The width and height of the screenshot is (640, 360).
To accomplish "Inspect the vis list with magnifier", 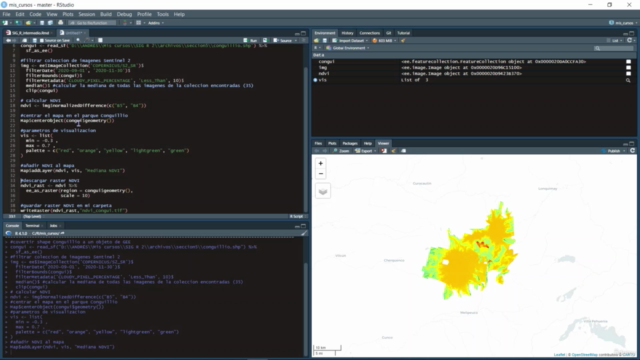I will pyautogui.click(x=628, y=80).
